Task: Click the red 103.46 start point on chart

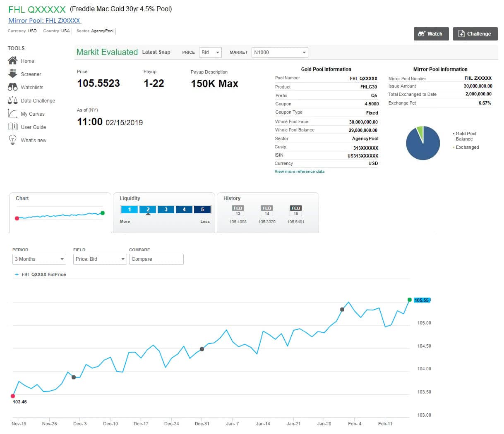Action: pyautogui.click(x=13, y=396)
